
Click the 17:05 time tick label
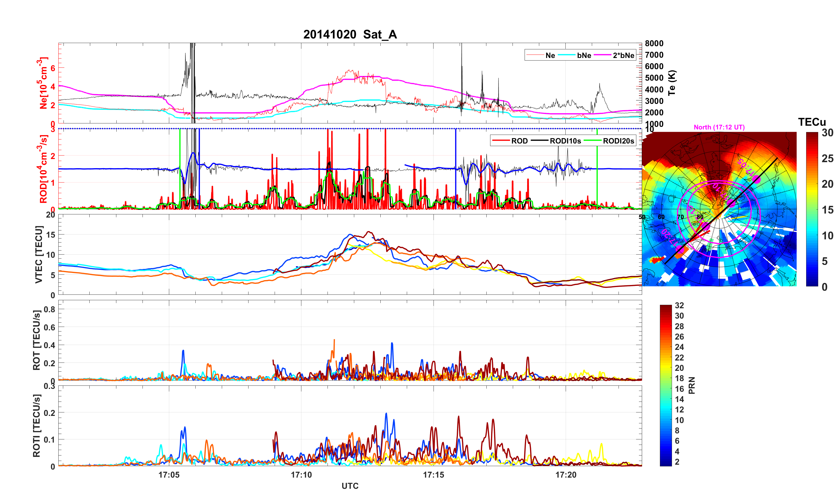point(169,475)
